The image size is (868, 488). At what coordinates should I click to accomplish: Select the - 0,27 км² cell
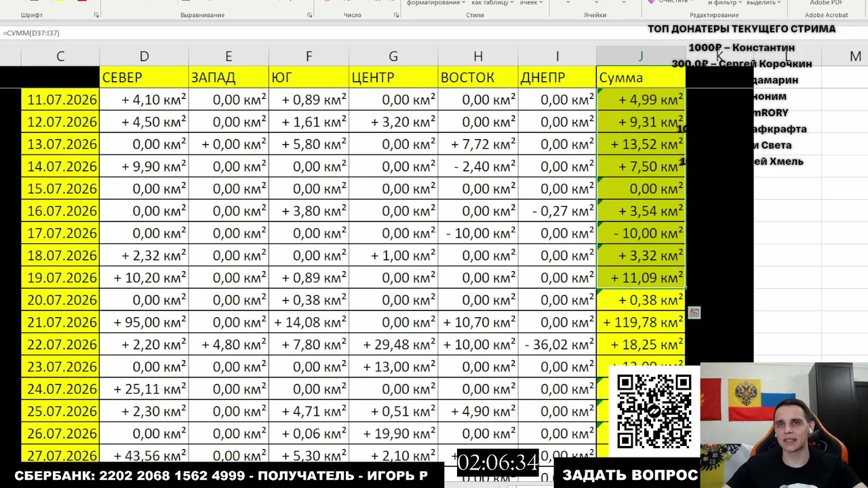(x=557, y=211)
